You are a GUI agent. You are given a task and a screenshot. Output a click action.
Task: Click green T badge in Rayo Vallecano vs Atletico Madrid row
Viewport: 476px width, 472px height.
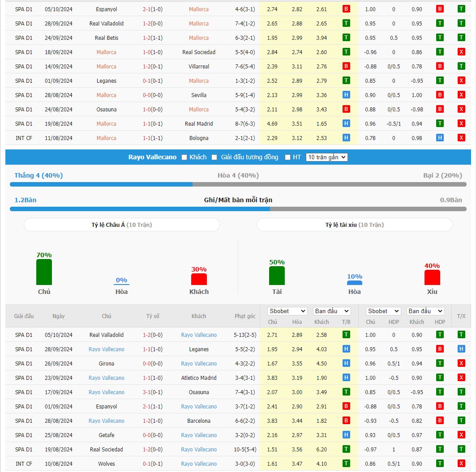coord(440,378)
